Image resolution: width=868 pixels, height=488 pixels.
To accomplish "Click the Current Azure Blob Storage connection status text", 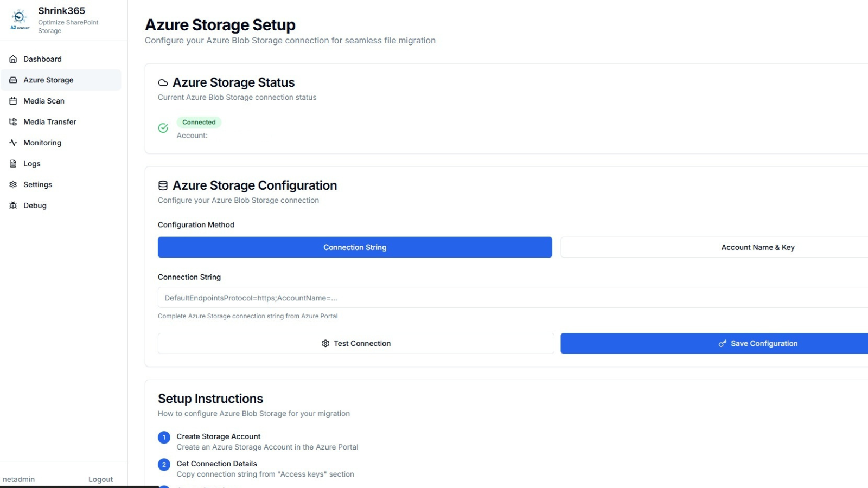I will (237, 98).
